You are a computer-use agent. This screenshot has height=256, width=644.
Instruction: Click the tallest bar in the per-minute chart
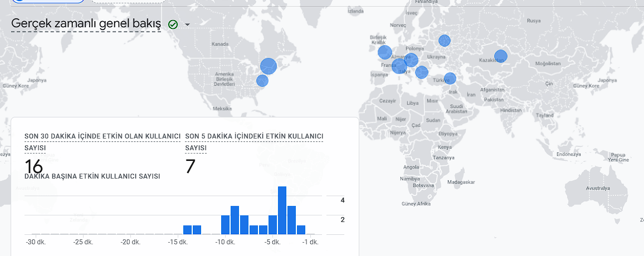pos(282,210)
